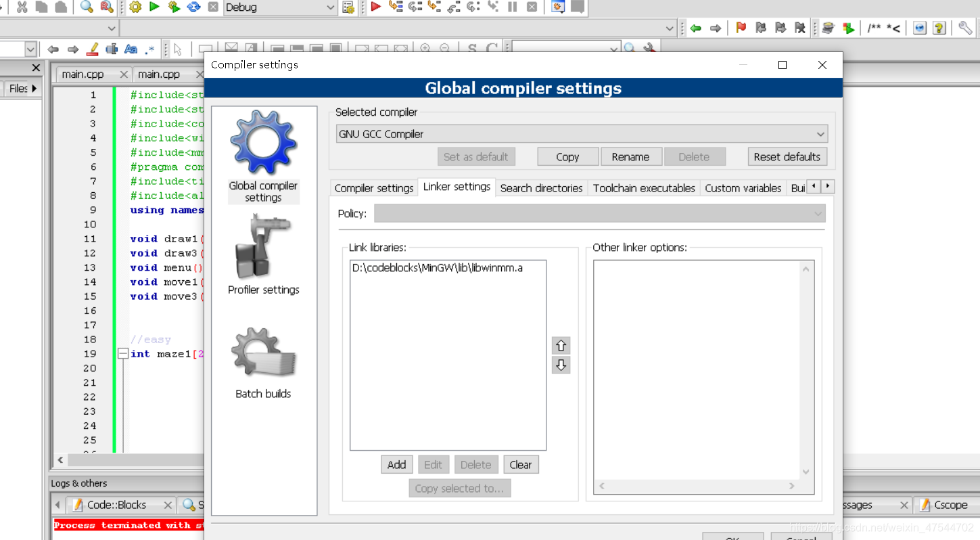The width and height of the screenshot is (980, 540).
Task: Select the first main.cpp editor tab
Action: [83, 74]
